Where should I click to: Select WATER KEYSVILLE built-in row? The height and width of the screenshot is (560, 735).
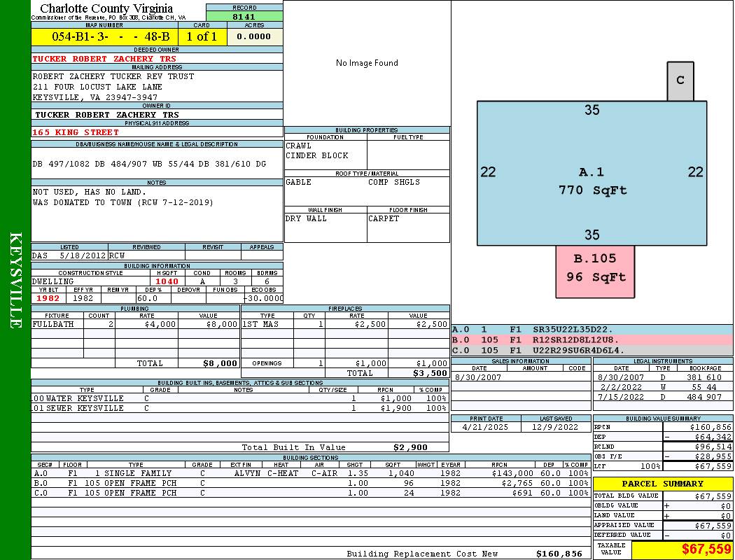coord(239,398)
